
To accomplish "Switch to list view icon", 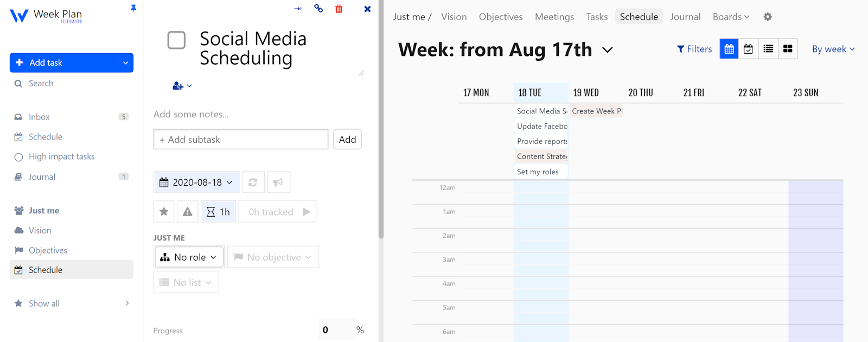I will coord(768,49).
